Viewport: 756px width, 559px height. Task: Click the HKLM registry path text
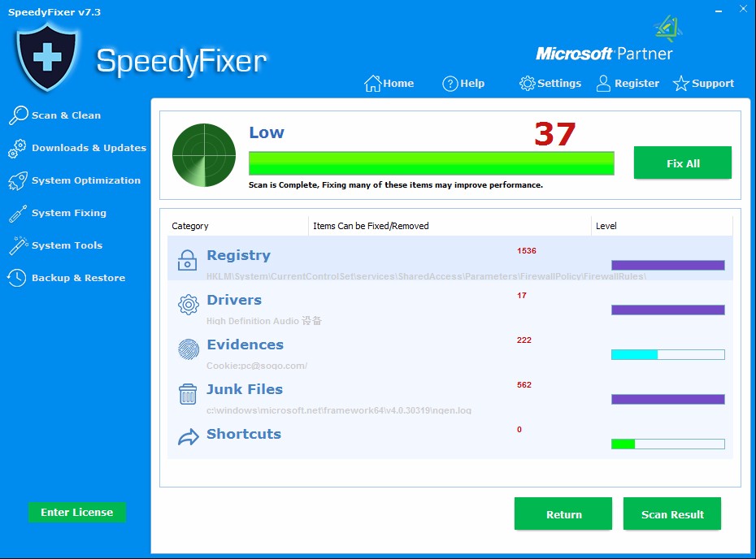point(426,276)
